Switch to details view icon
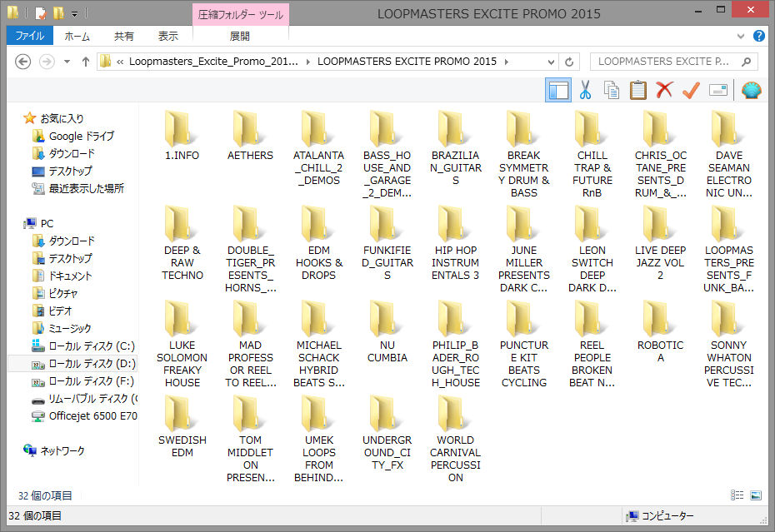This screenshot has height=532, width=775. coord(737,495)
